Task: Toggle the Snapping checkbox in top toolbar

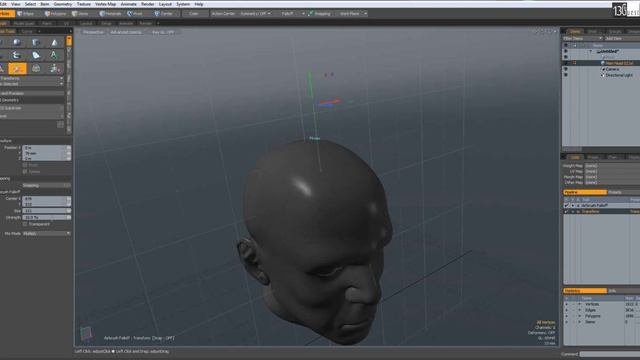Action: coord(311,13)
